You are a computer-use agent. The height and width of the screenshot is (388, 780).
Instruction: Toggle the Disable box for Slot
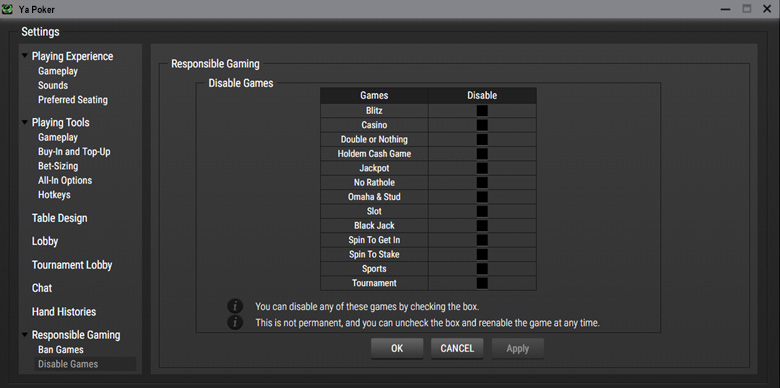[482, 211]
